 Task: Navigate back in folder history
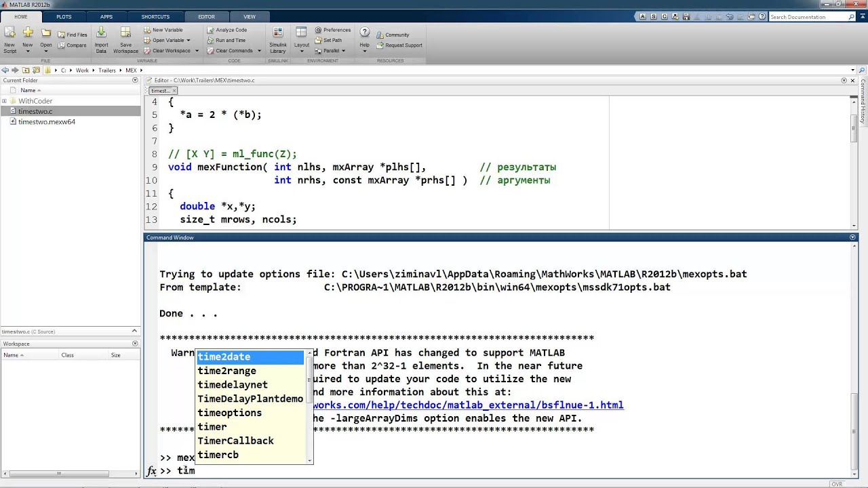(5, 70)
